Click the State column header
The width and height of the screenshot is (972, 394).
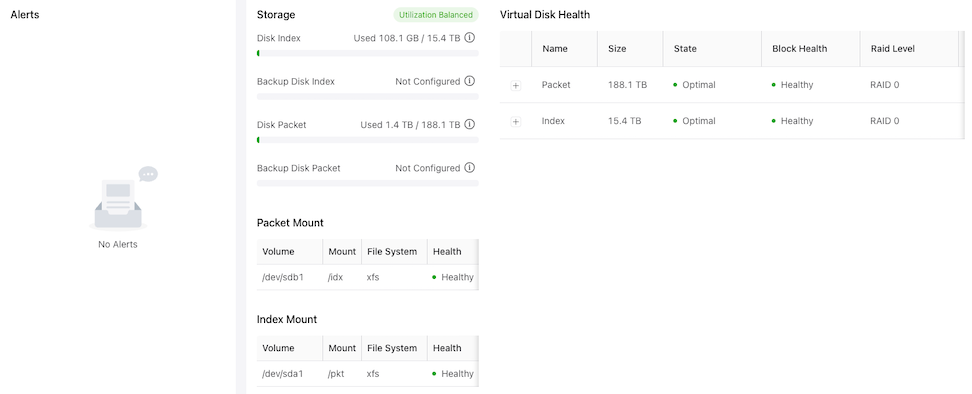(x=685, y=48)
